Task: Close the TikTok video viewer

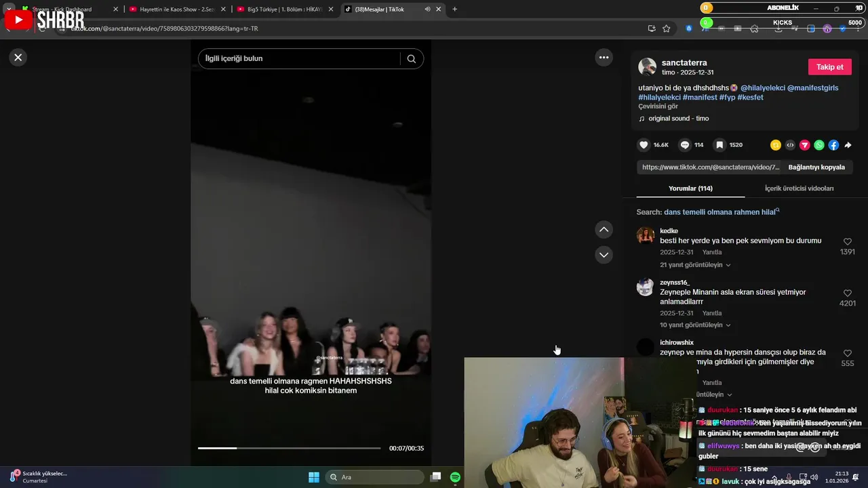Action: 18,58
